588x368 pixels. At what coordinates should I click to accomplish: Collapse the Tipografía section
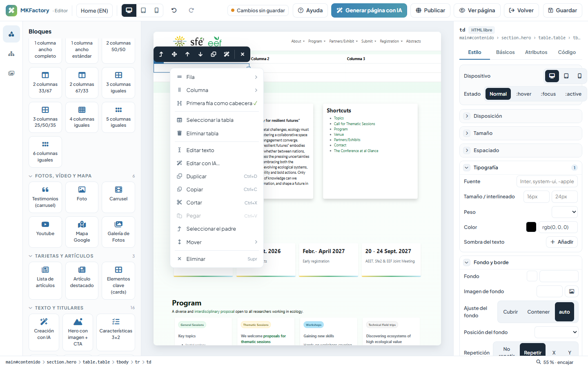pyautogui.click(x=521, y=168)
